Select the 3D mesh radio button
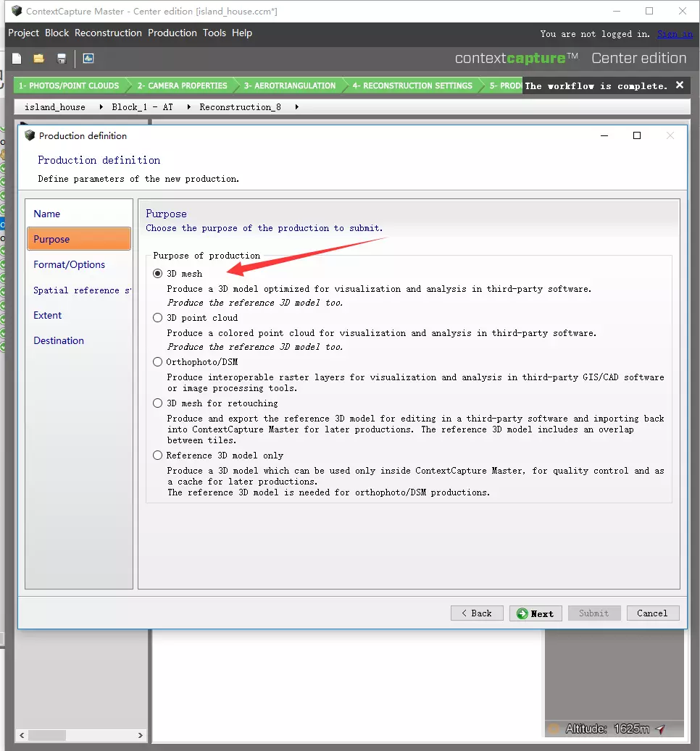 coord(158,274)
